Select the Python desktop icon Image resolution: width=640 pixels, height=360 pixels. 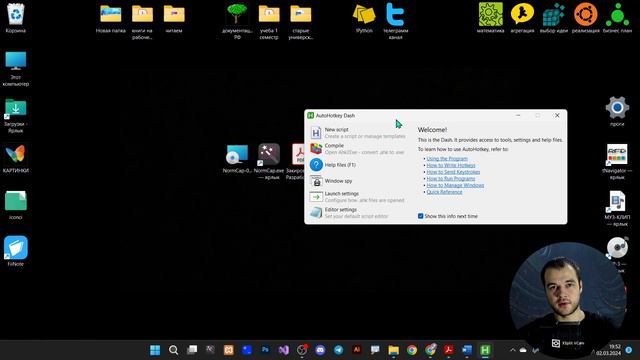(364, 18)
